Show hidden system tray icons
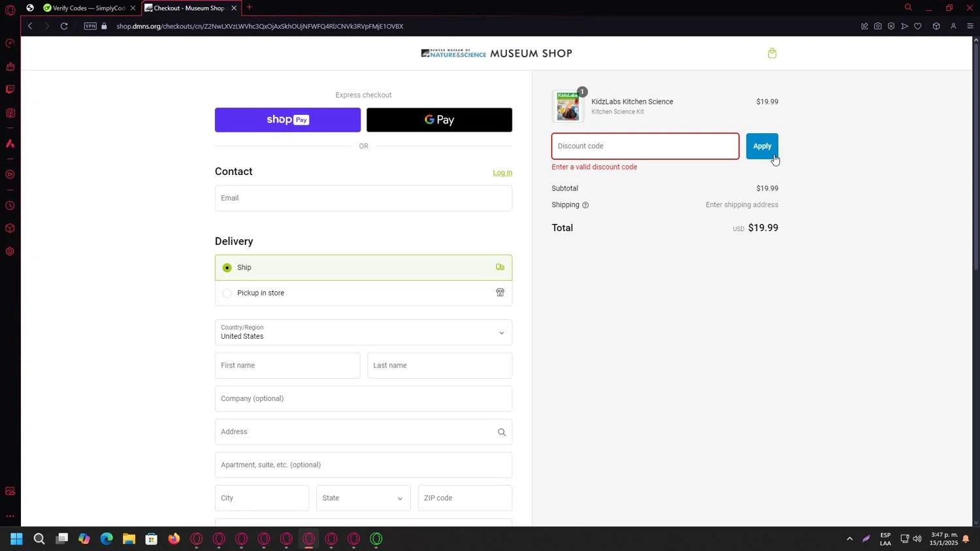The image size is (980, 551). coord(849,539)
